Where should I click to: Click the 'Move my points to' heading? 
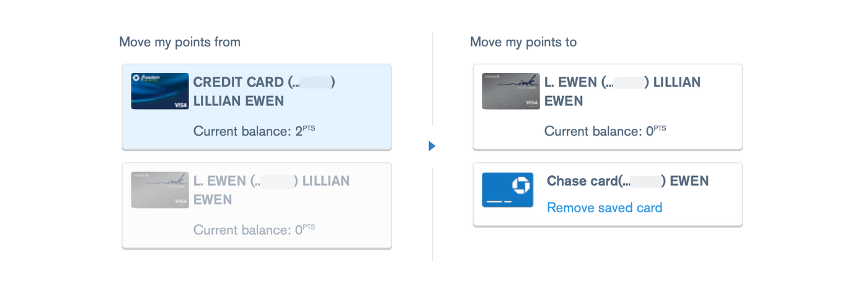(x=523, y=42)
